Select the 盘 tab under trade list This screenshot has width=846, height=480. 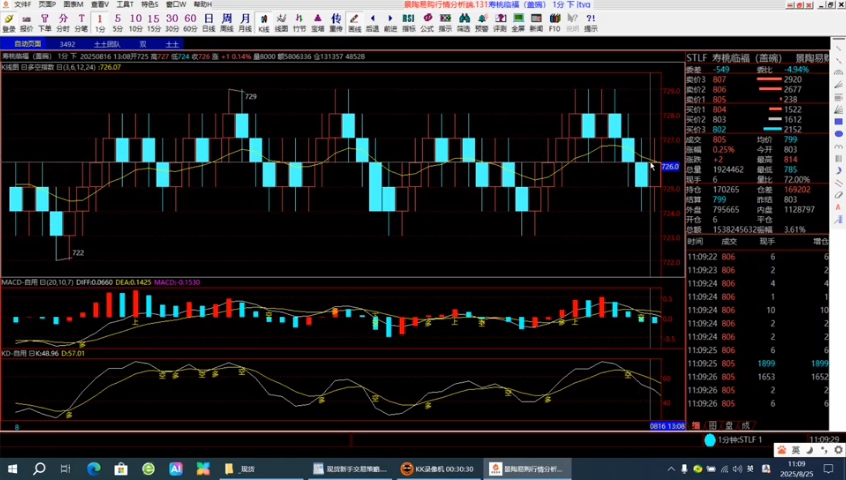click(x=729, y=425)
